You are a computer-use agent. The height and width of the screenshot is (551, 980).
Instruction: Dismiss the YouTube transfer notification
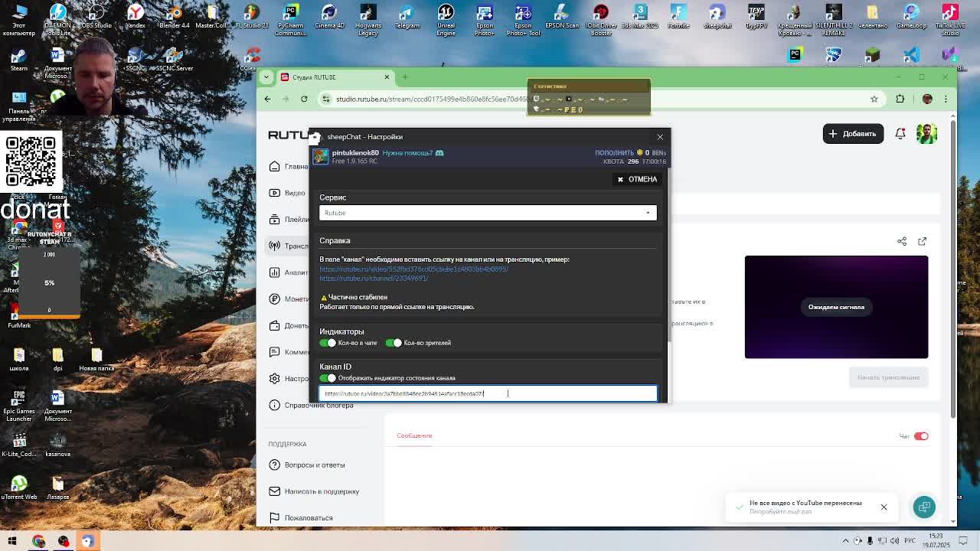click(x=884, y=507)
